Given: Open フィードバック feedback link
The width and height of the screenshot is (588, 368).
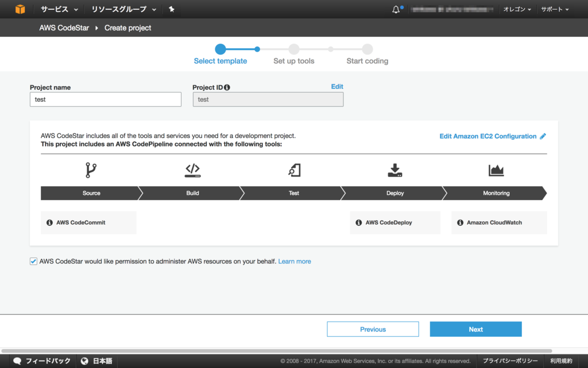Looking at the screenshot, I should coord(48,361).
